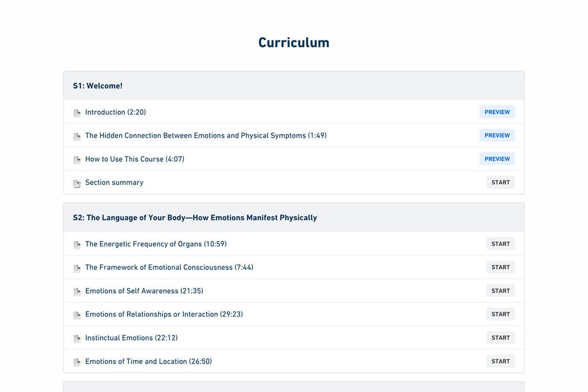The image size is (588, 392).
Task: Open The Hidden Connection Between Emotions title link
Action: [x=206, y=136]
